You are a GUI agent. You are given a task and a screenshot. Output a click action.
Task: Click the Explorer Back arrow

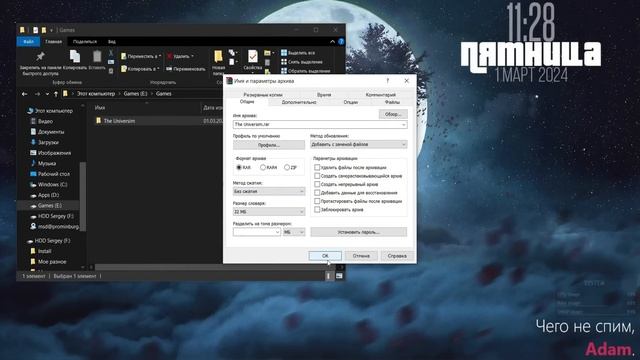(x=24, y=94)
